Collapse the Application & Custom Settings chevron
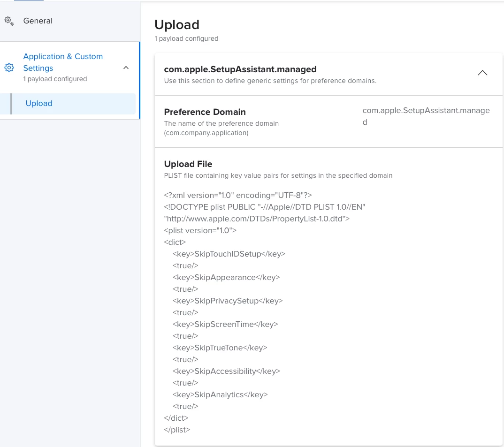 click(x=126, y=68)
